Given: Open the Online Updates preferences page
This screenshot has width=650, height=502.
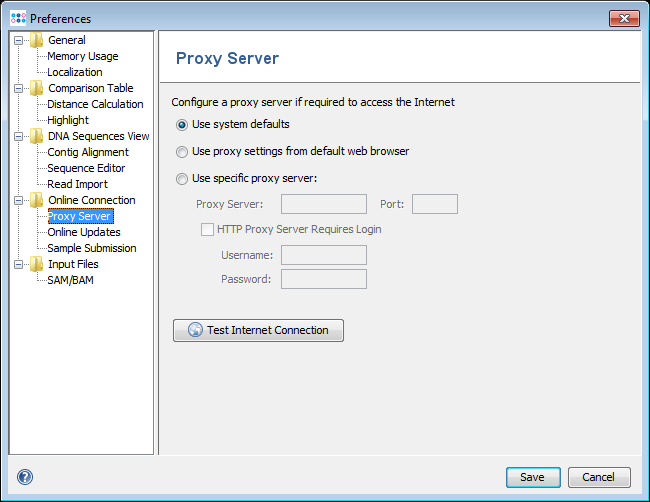Looking at the screenshot, I should click(x=84, y=232).
